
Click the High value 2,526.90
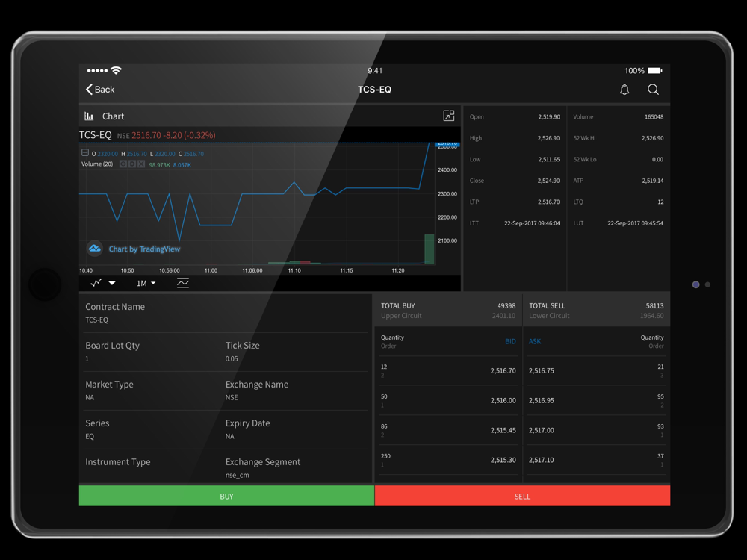549,138
